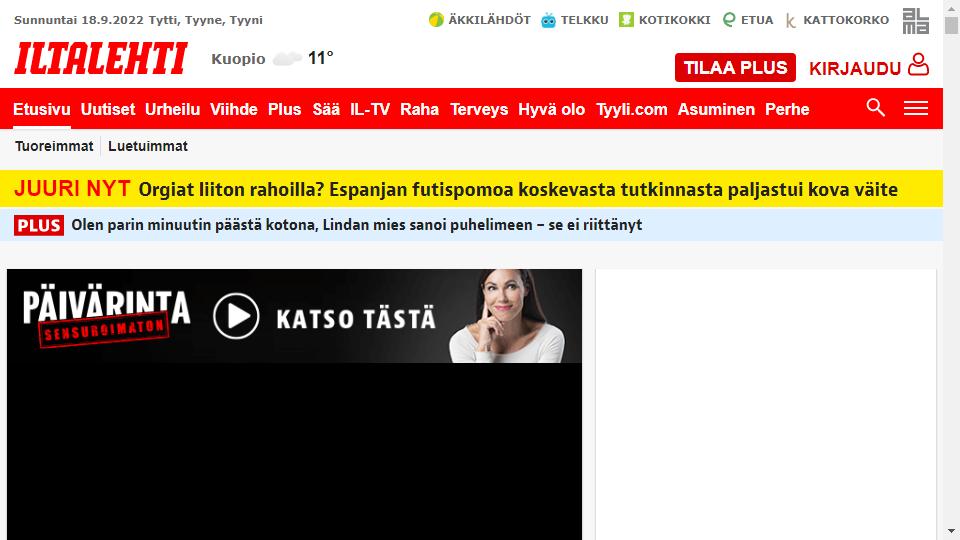
Task: Click the Sunnuntai 18.9.2022 date text
Action: [x=78, y=20]
